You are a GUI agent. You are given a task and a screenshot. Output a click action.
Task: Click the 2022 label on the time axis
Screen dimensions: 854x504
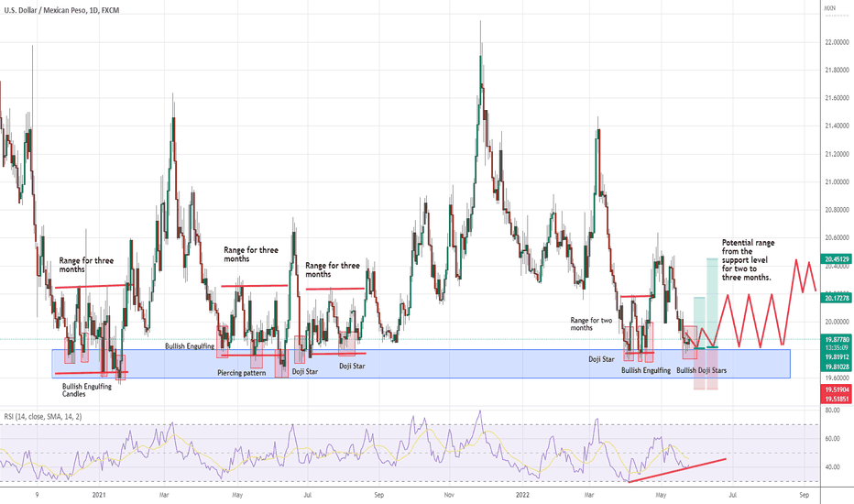point(521,495)
